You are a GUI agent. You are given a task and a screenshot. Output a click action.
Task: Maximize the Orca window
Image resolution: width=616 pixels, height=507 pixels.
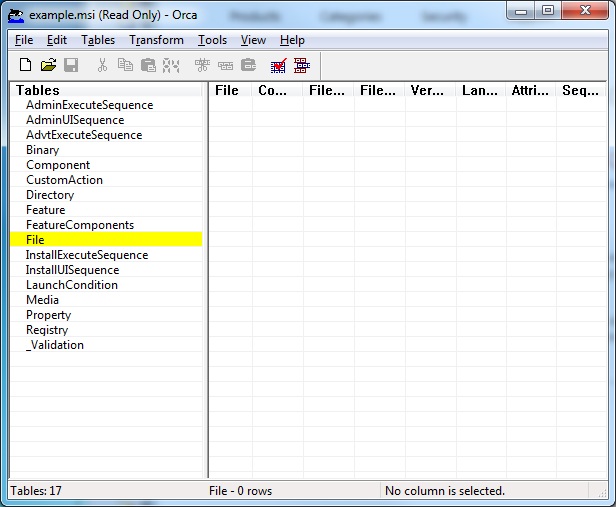click(548, 11)
